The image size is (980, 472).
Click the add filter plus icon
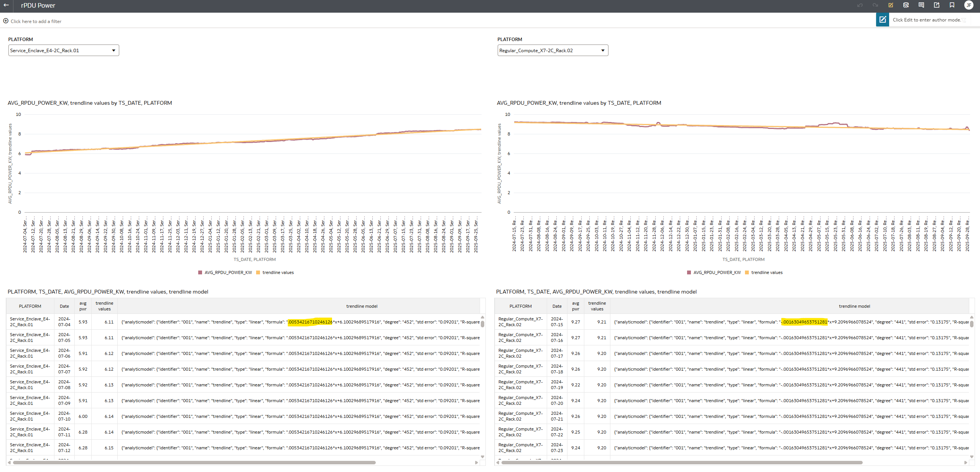[6, 21]
